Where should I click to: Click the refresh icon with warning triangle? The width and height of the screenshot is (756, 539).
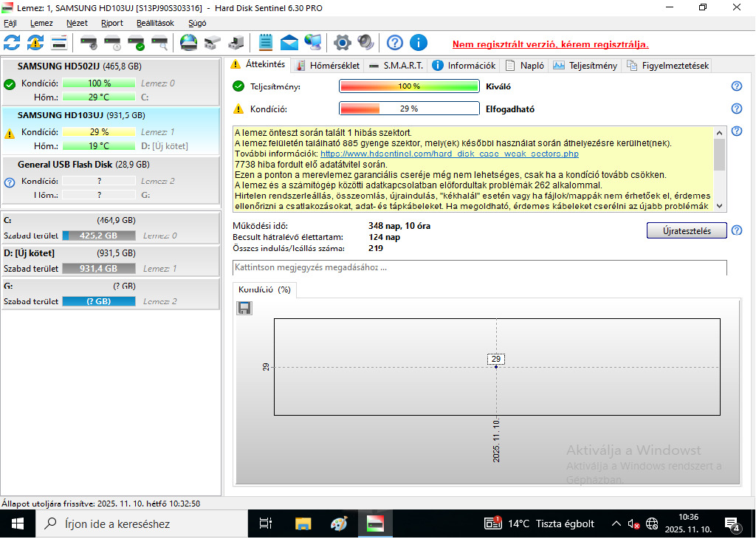(35, 43)
